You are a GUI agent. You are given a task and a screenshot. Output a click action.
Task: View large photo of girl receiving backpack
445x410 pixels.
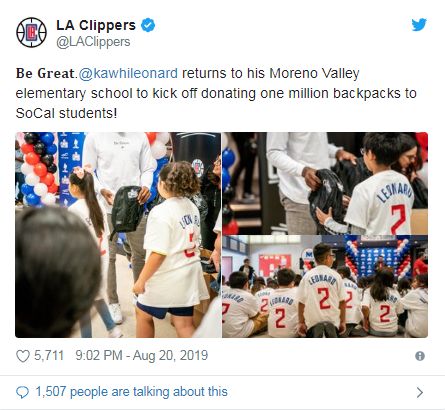[118, 235]
